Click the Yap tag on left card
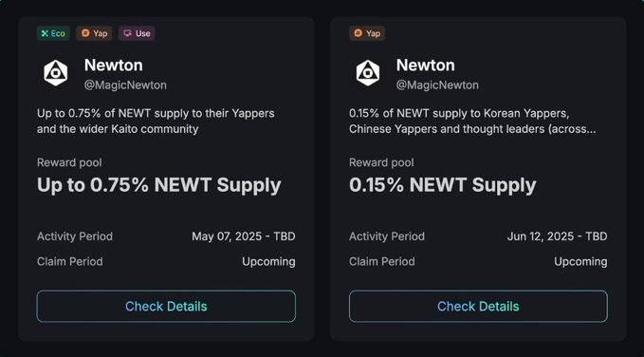Viewport: 644px width, 357px height. (x=94, y=33)
